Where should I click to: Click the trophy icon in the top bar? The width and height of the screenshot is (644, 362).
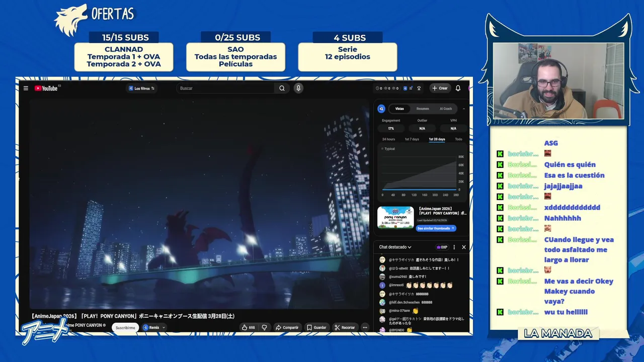(x=419, y=88)
